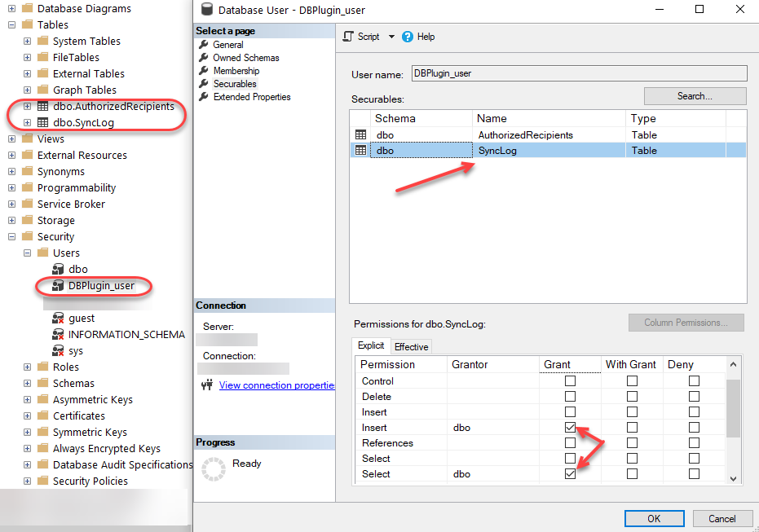Click the Securables page icon
The width and height of the screenshot is (759, 532).
(x=203, y=84)
